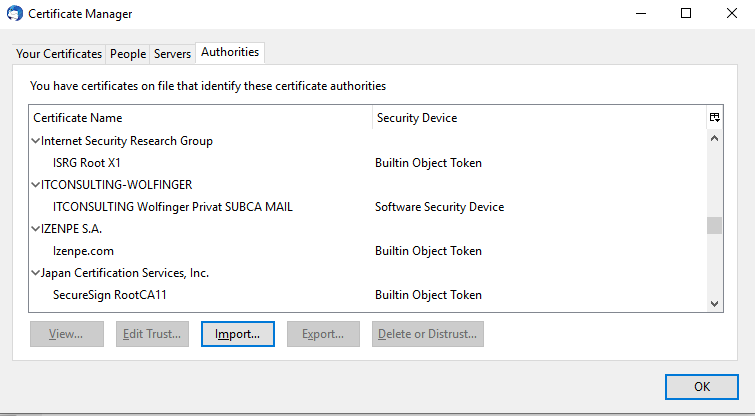Select the ISRG Root X1 certificate
755x416 pixels.
pos(87,163)
